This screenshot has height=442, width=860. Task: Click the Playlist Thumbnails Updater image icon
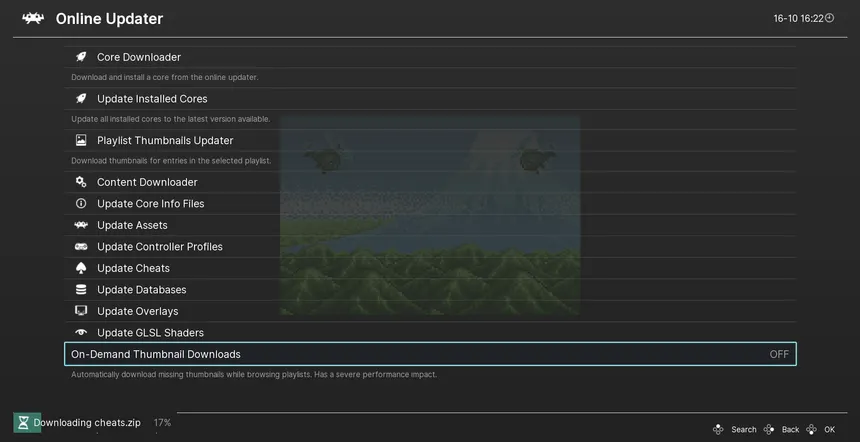click(x=81, y=141)
